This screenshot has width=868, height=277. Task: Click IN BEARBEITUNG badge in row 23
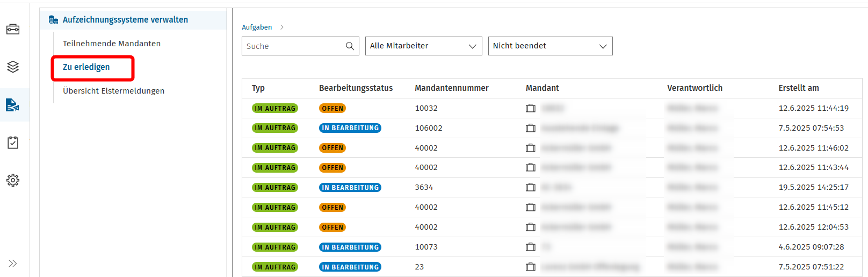click(350, 267)
